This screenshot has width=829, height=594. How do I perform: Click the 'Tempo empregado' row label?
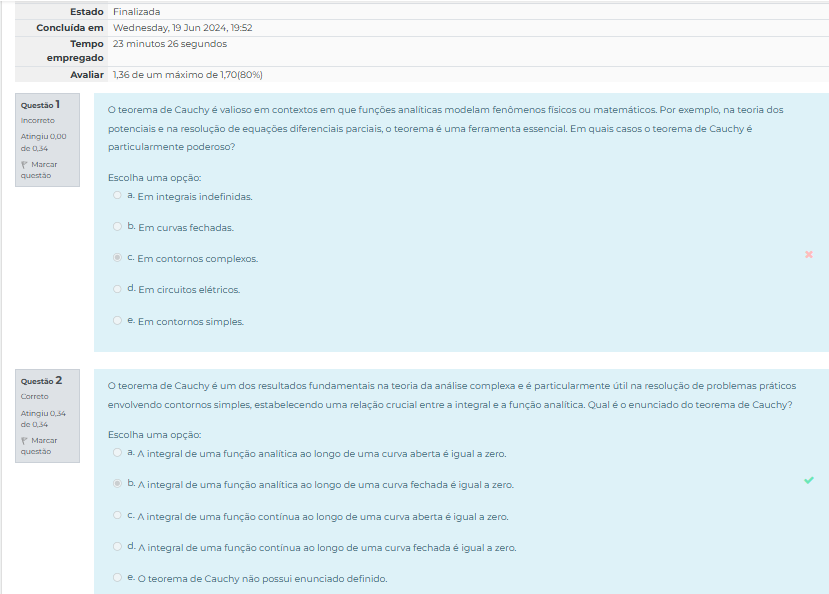(75, 51)
